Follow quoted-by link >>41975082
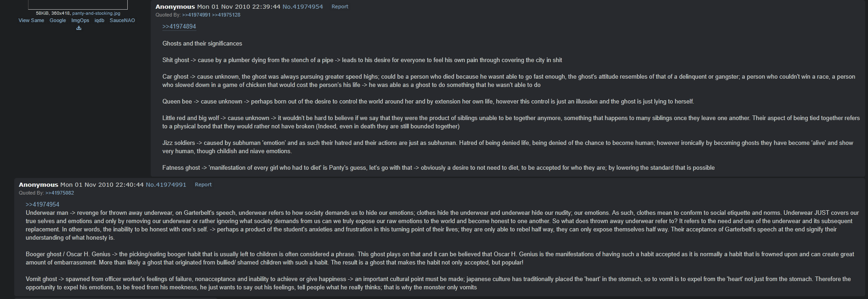 coord(60,193)
